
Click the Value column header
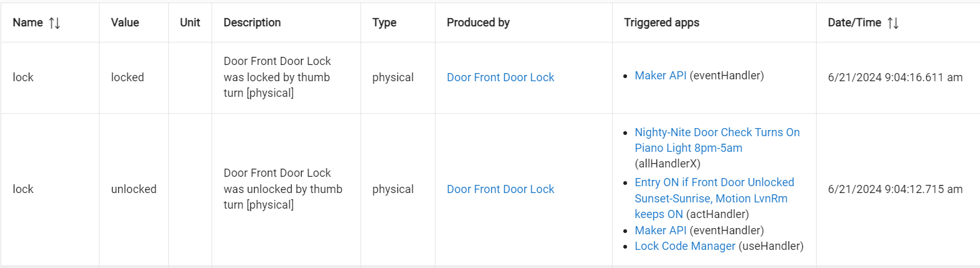125,22
